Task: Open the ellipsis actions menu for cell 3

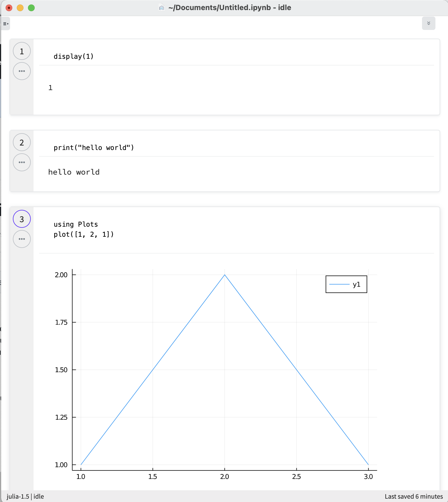Action: (x=22, y=239)
